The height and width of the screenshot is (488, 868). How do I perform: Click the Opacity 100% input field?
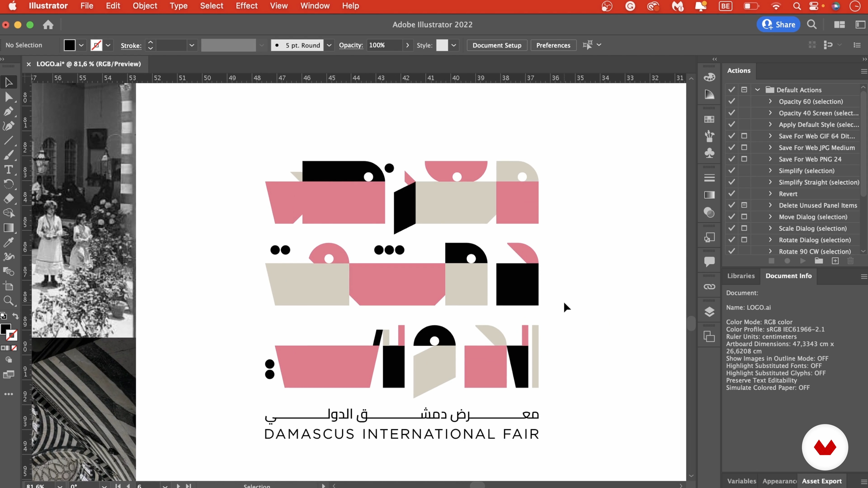[x=385, y=45]
